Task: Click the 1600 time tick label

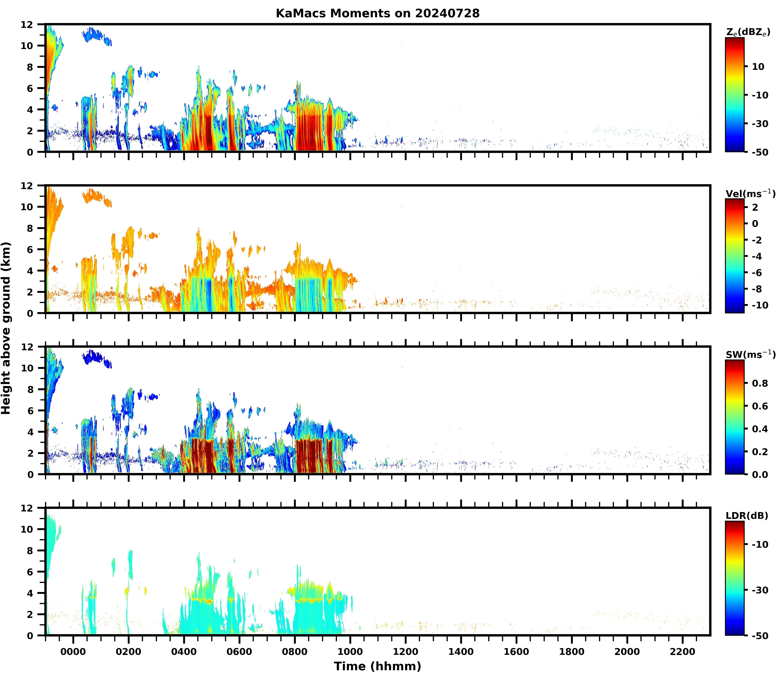Action: (516, 652)
